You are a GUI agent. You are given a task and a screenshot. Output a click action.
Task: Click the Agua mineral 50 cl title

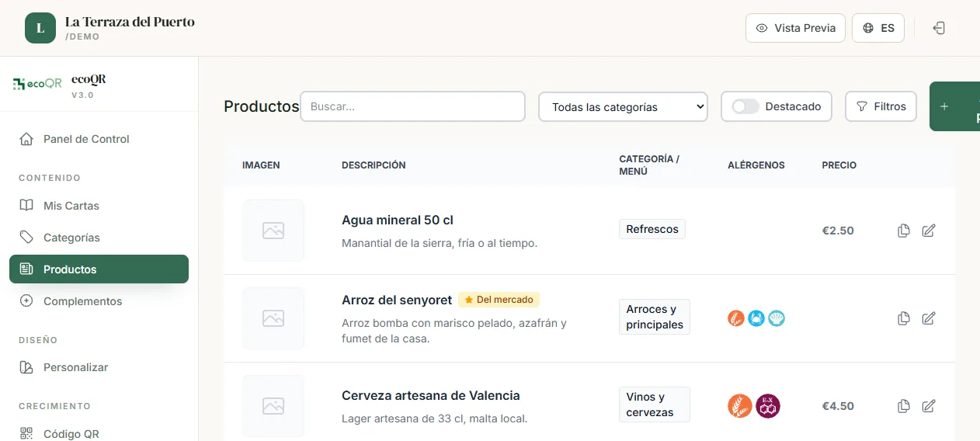[398, 220]
